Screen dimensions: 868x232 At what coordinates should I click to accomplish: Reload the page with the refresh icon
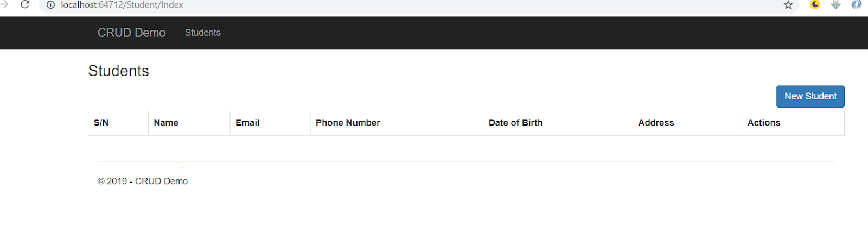[25, 4]
